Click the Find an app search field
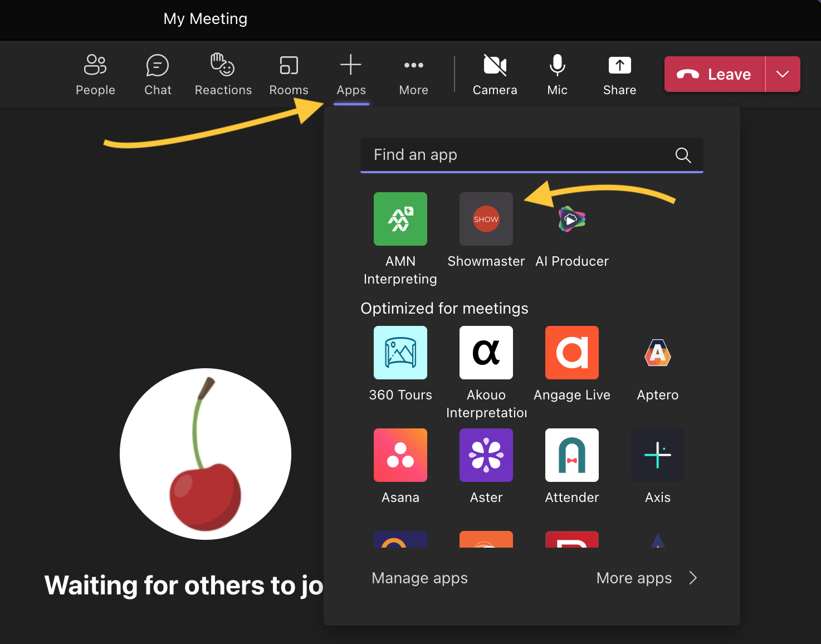This screenshot has width=821, height=644. [x=518, y=155]
